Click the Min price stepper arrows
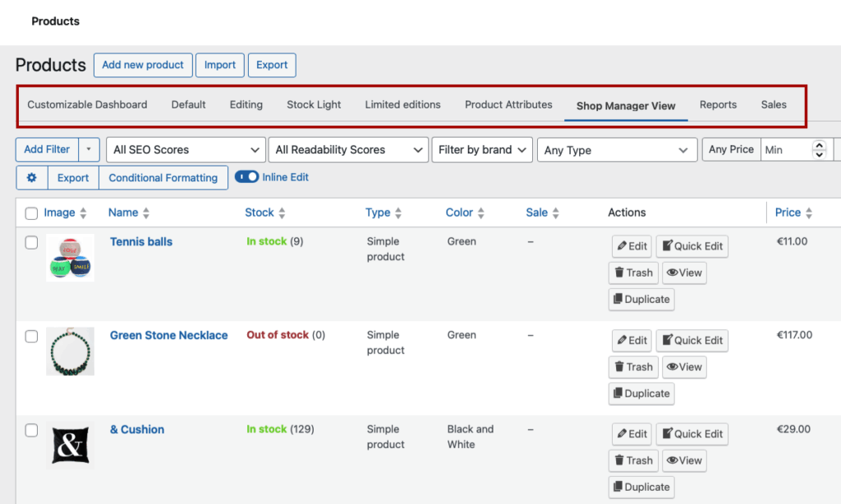 [818, 149]
